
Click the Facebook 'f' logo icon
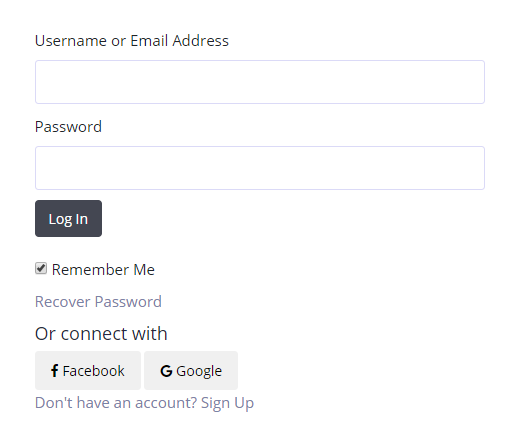pos(54,371)
